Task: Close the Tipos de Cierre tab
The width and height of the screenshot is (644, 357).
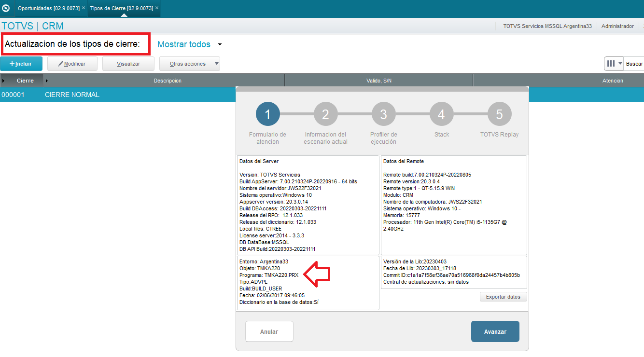Action: (157, 8)
